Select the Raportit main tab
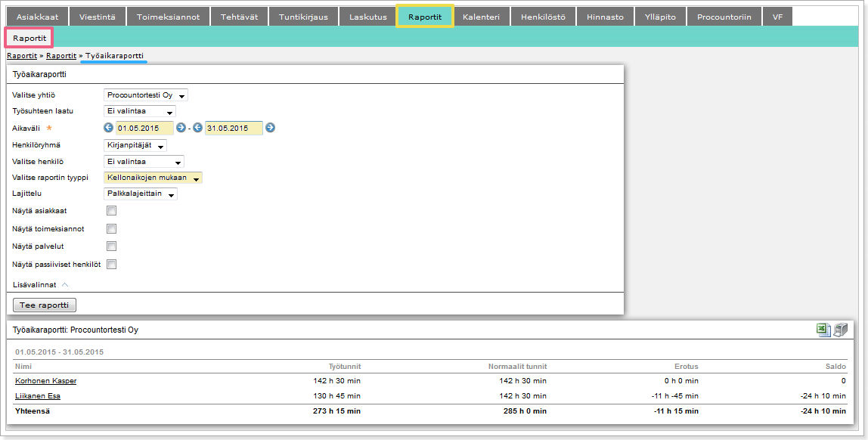Viewport: 868px width, 440px height. point(425,17)
